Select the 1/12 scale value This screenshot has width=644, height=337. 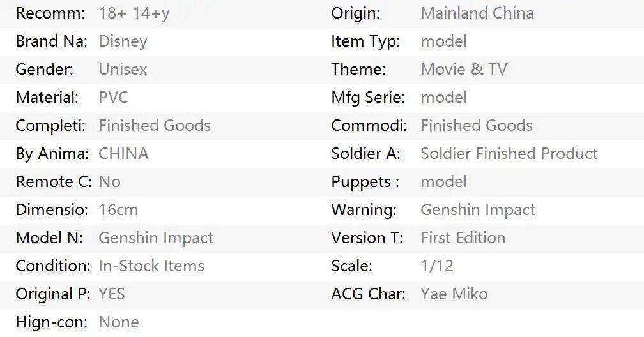[x=437, y=266]
